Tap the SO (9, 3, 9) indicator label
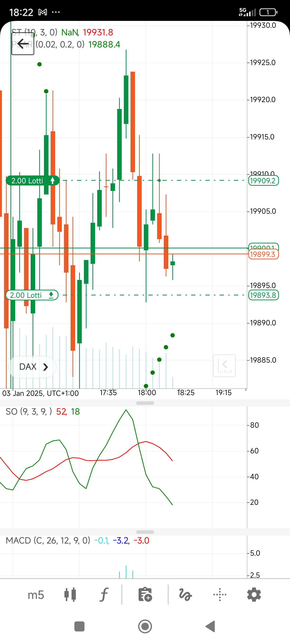Image resolution: width=290 pixels, height=644 pixels. click(29, 412)
